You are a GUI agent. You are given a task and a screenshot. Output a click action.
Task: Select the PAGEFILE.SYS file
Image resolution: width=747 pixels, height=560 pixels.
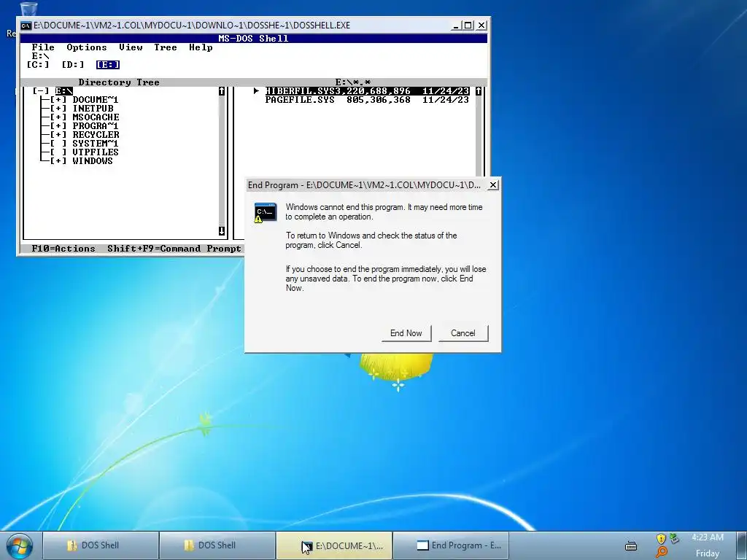367,99
